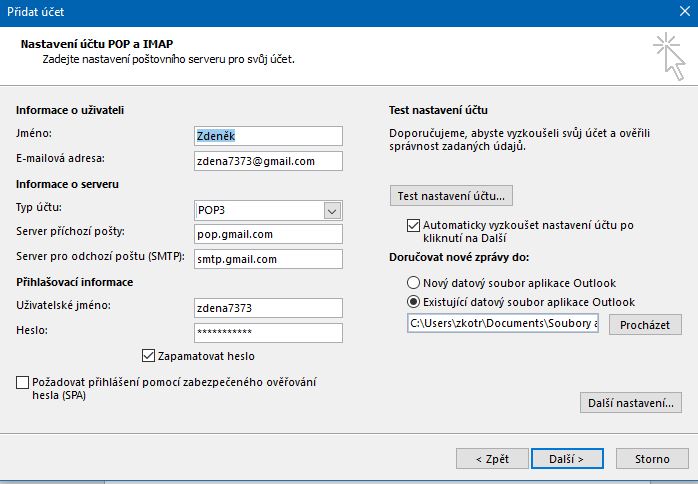This screenshot has height=484, width=698.
Task: Uncheck automatic account settings test checkbox
Action: coord(414,226)
